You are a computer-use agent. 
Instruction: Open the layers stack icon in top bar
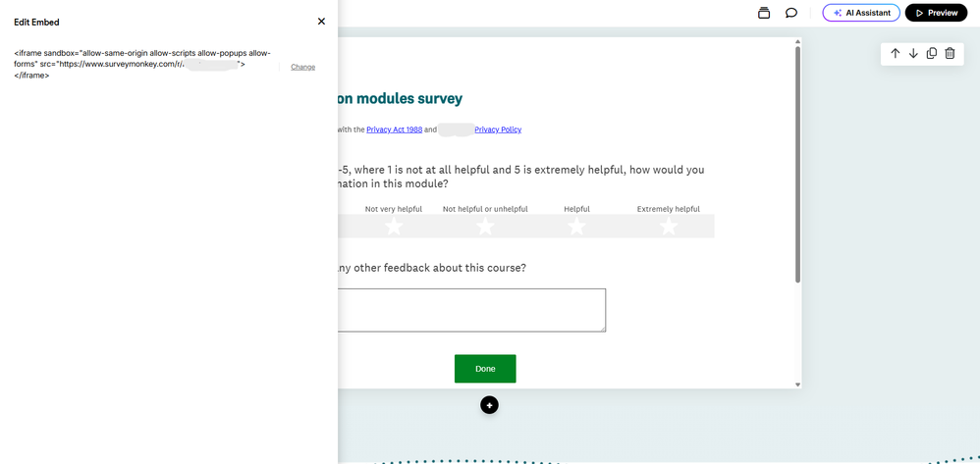tap(764, 13)
